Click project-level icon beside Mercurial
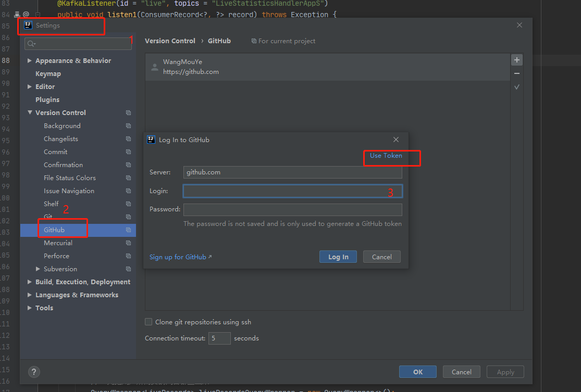 pyautogui.click(x=129, y=243)
